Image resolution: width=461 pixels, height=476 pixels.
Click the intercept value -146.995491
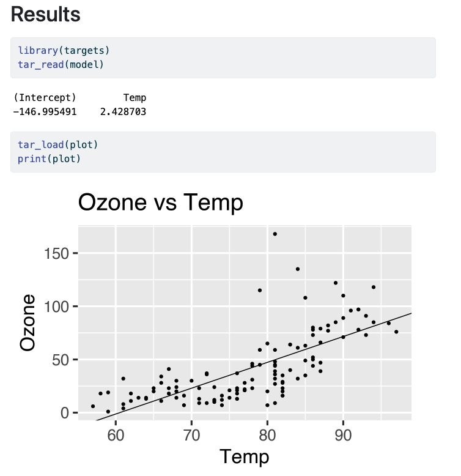point(46,112)
